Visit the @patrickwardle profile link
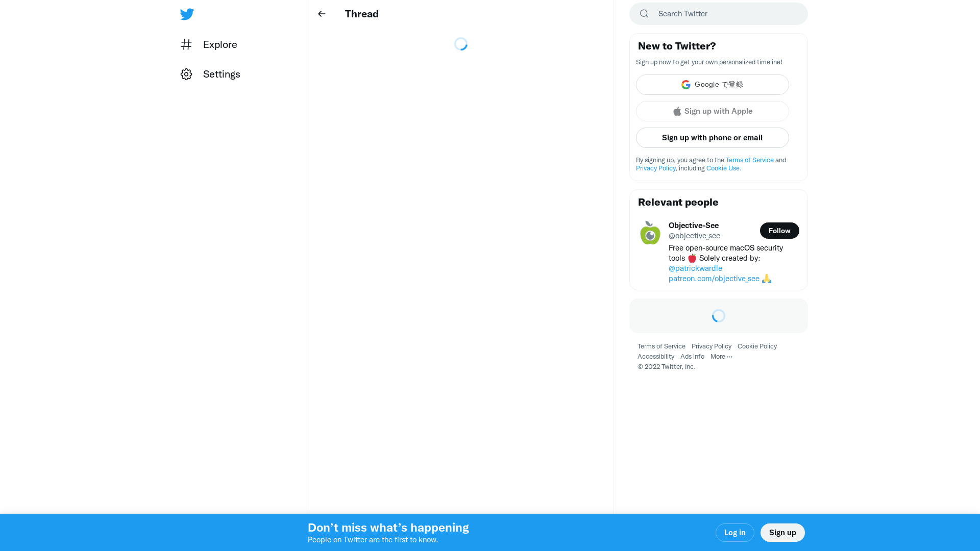Viewport: 980px width, 551px height. (695, 268)
